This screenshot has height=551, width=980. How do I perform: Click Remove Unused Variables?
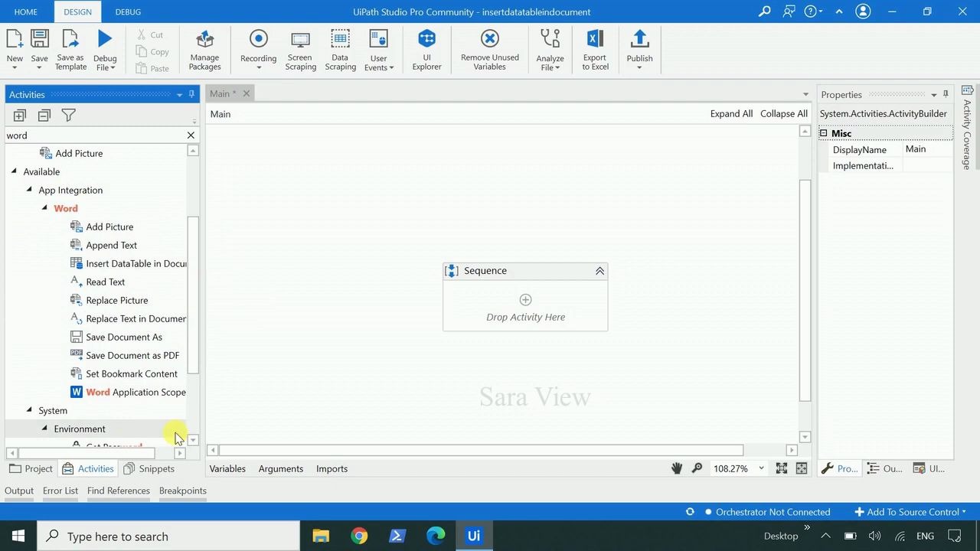[489, 49]
